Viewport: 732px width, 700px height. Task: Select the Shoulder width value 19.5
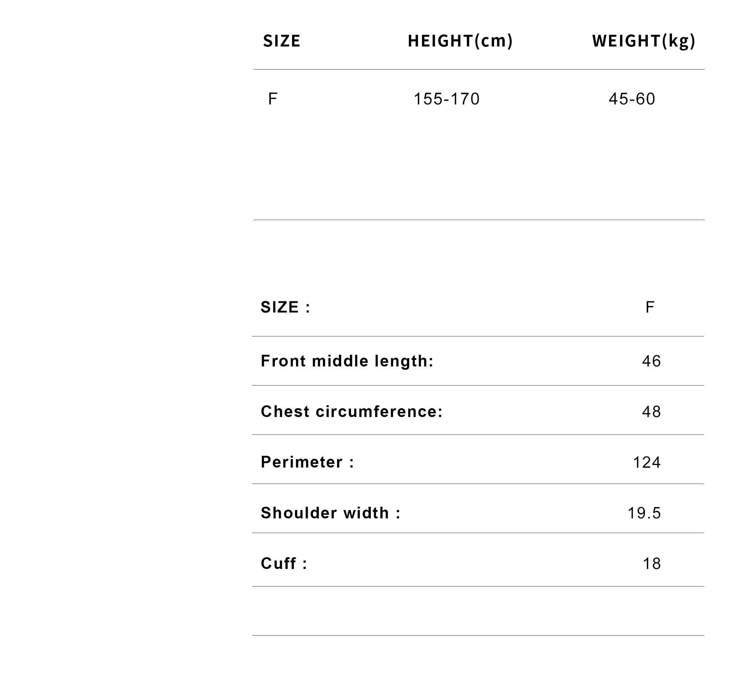pyautogui.click(x=644, y=513)
